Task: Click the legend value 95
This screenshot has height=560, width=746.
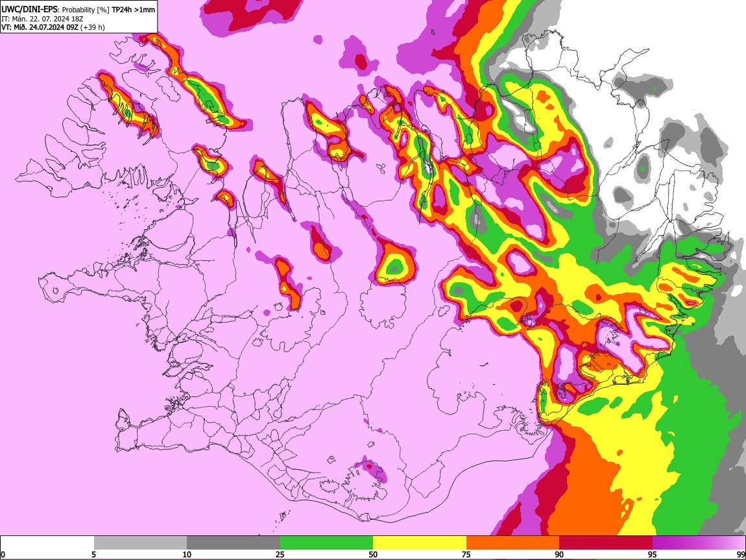Action: click(x=653, y=554)
